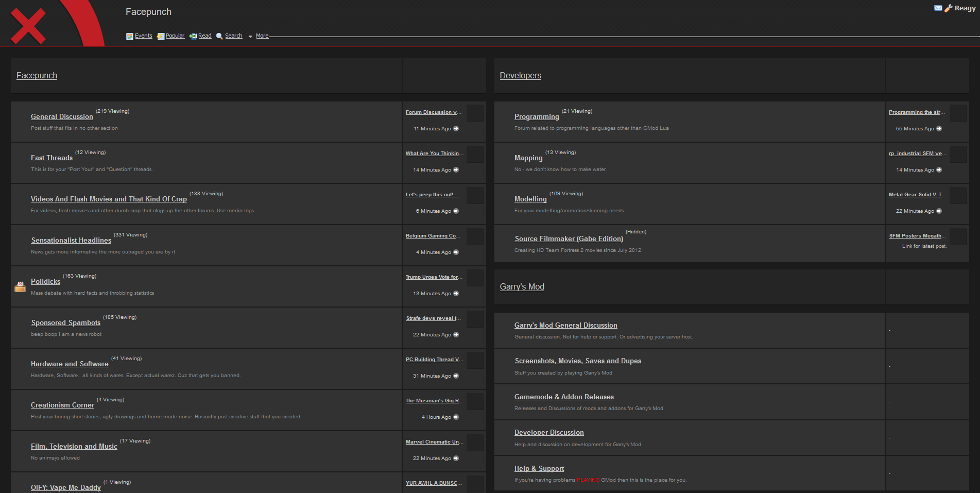Open the Help & Support forum

coord(539,468)
